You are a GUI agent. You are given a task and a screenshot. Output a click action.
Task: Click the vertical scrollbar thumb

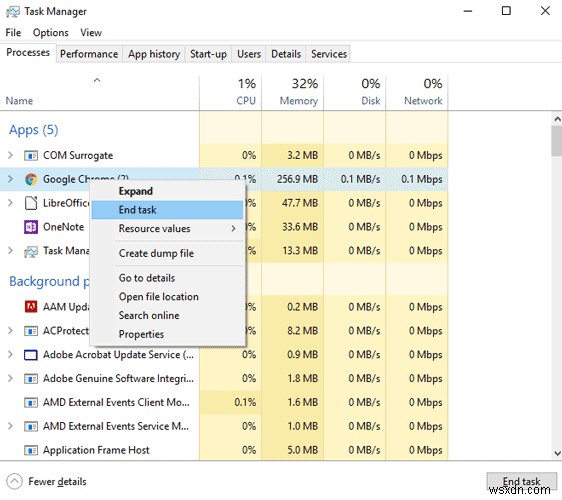[x=557, y=141]
